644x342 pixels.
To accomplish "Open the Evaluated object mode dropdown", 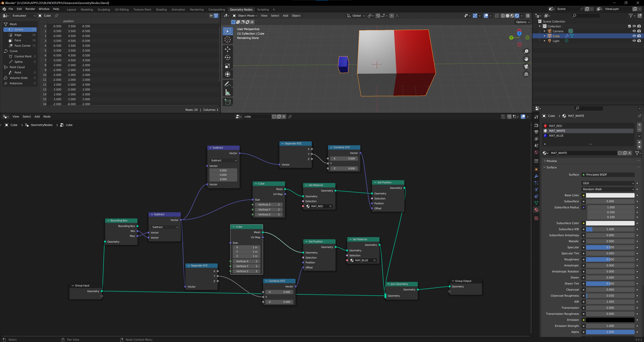I will click(x=23, y=15).
